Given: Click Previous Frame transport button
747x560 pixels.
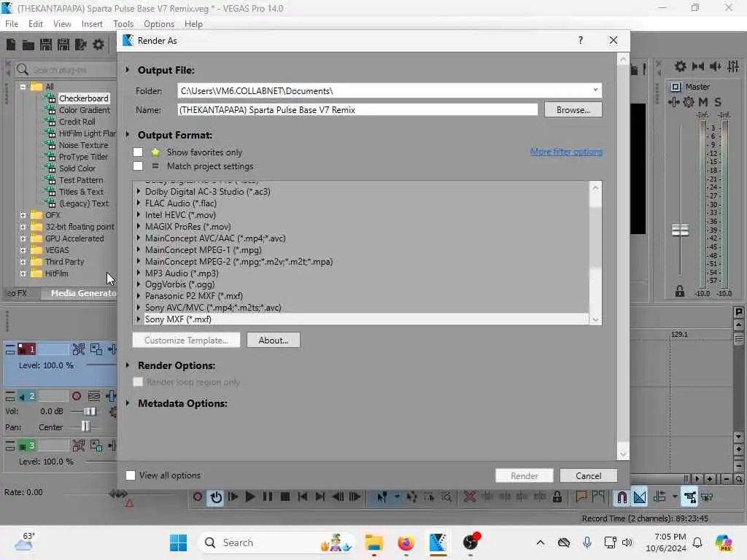Looking at the screenshot, I should (337, 497).
